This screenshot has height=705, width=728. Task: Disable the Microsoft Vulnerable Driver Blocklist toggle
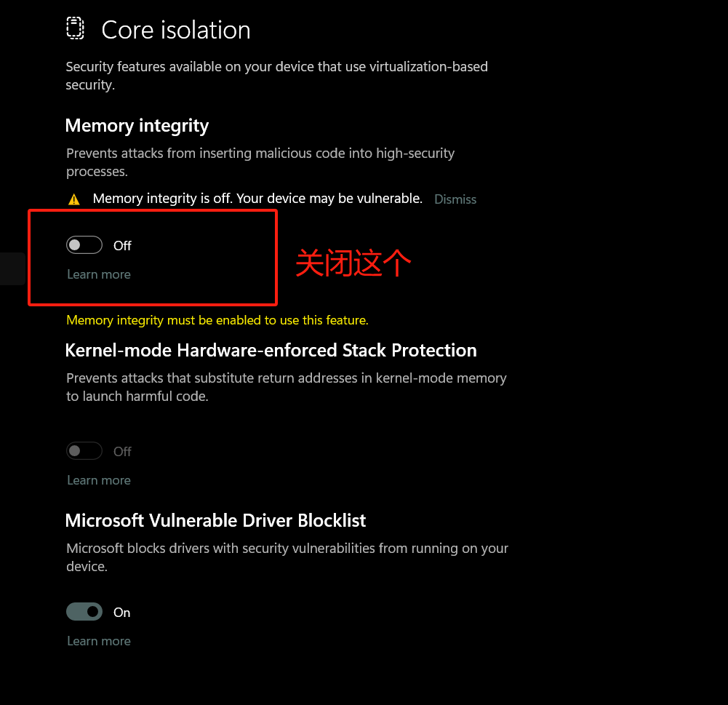(84, 612)
